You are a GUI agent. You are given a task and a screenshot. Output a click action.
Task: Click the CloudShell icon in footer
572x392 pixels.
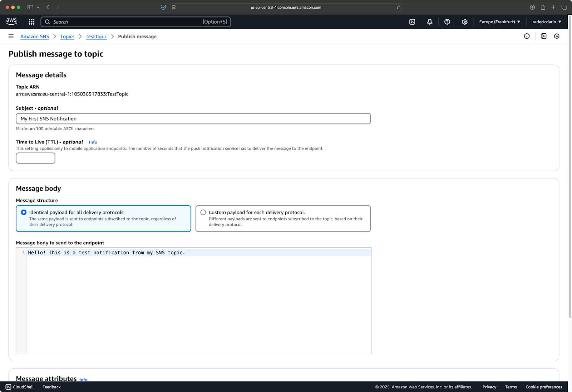(x=9, y=387)
